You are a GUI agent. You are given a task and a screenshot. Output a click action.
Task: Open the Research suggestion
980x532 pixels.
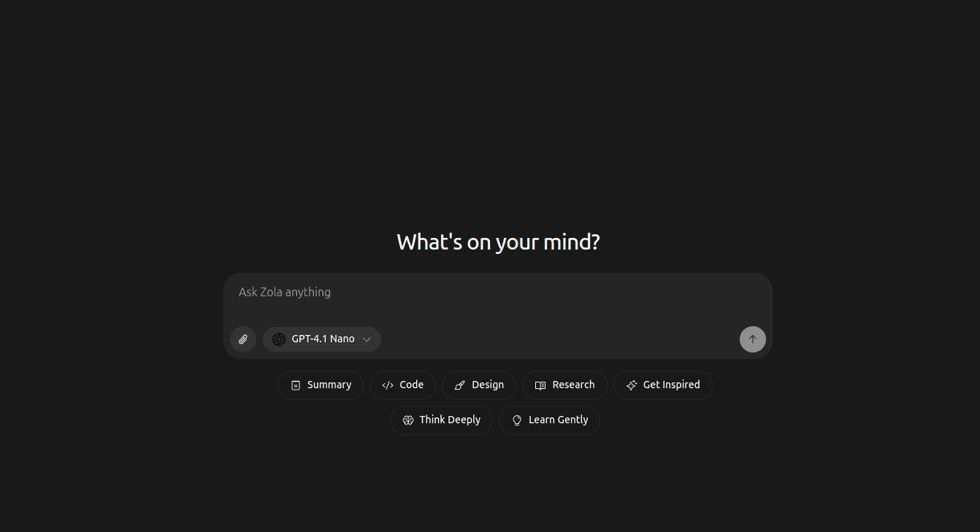point(564,385)
